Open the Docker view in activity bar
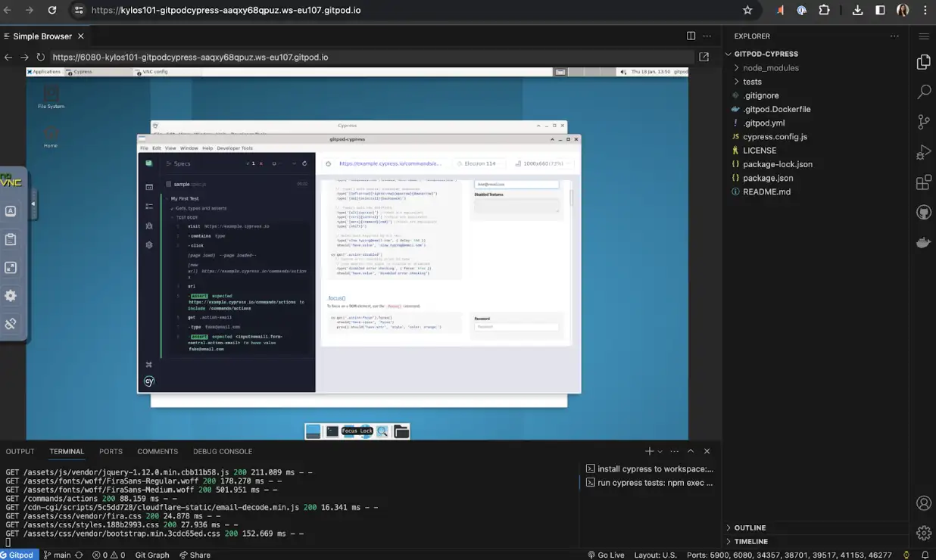Viewport: 936px width, 560px height. pos(923,243)
